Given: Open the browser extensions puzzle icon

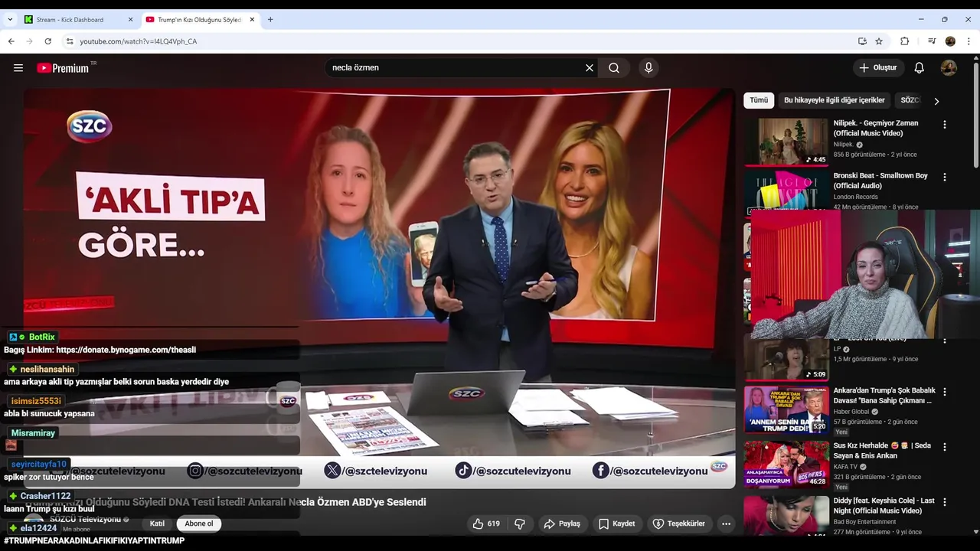Looking at the screenshot, I should pyautogui.click(x=904, y=41).
